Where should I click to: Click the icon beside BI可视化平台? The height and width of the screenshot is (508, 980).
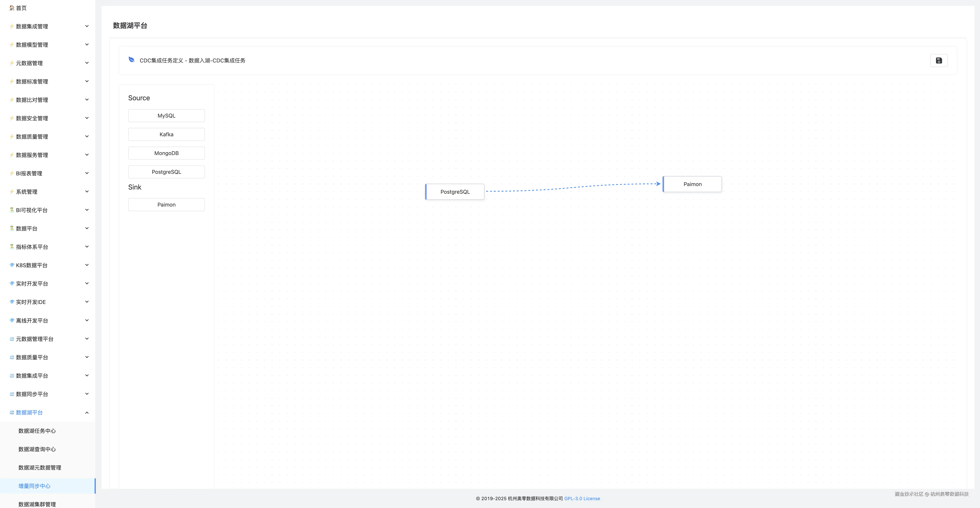(12, 210)
